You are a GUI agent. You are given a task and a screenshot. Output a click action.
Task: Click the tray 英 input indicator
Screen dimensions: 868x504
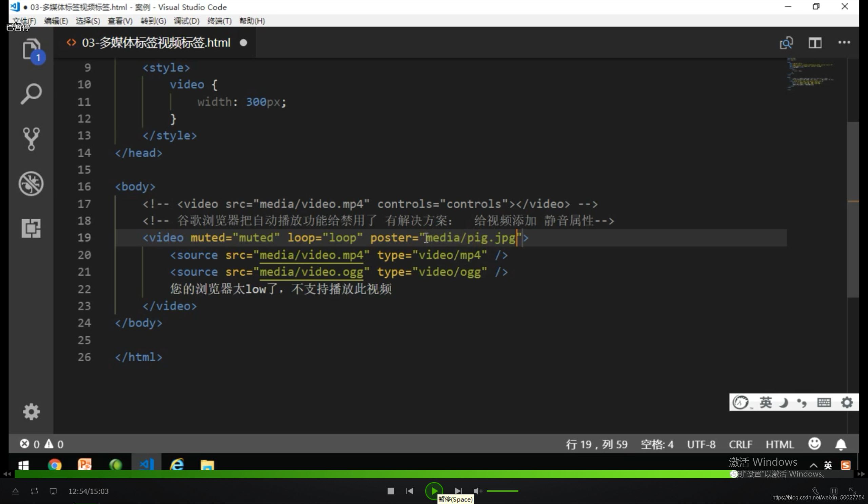coord(828,465)
